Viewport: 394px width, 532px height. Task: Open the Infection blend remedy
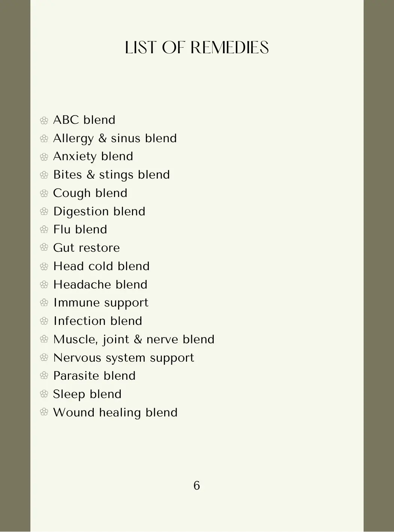(97, 321)
